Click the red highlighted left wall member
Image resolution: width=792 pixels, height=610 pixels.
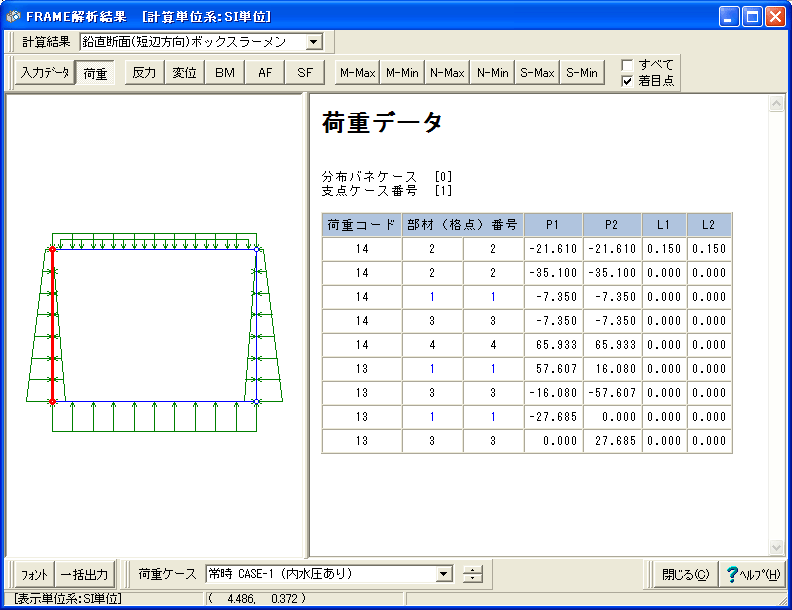(52, 325)
